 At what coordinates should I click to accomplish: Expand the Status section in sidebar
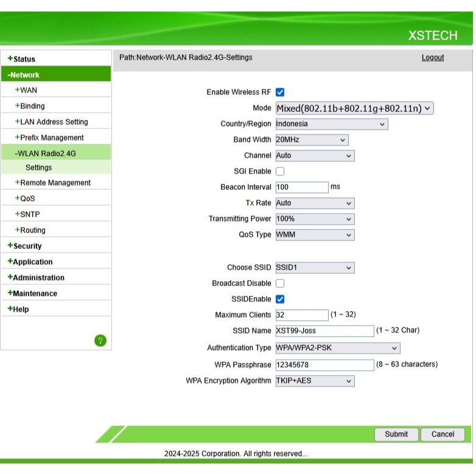[x=24, y=59]
